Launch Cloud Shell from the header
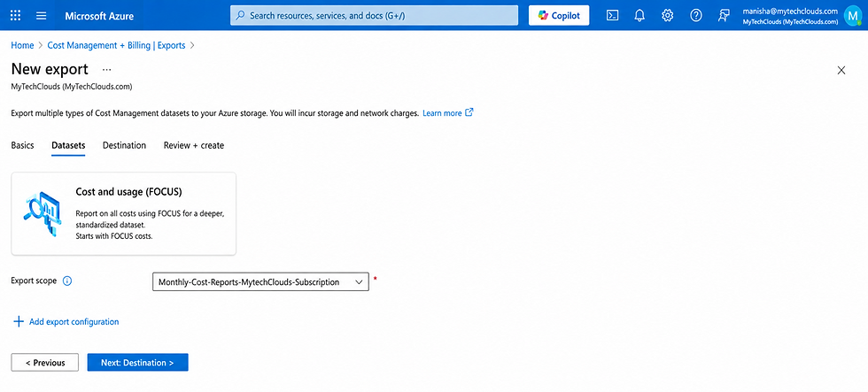This screenshot has width=868, height=392. tap(612, 15)
